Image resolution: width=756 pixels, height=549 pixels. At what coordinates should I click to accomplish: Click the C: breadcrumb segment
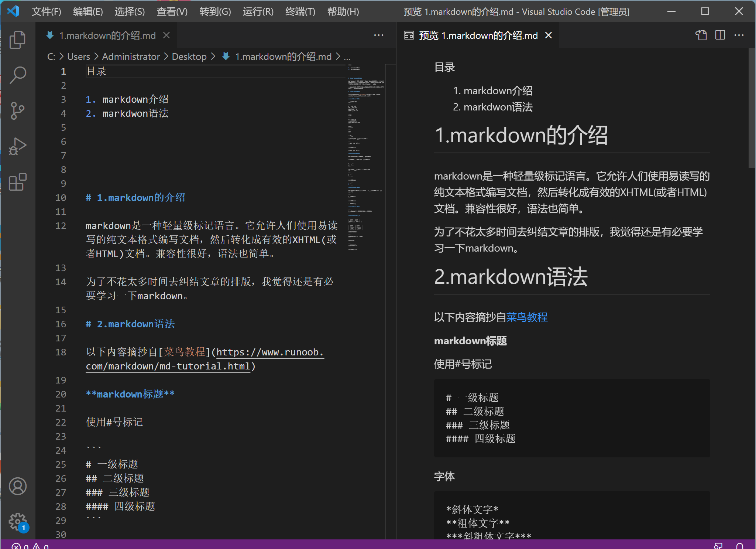[51, 57]
